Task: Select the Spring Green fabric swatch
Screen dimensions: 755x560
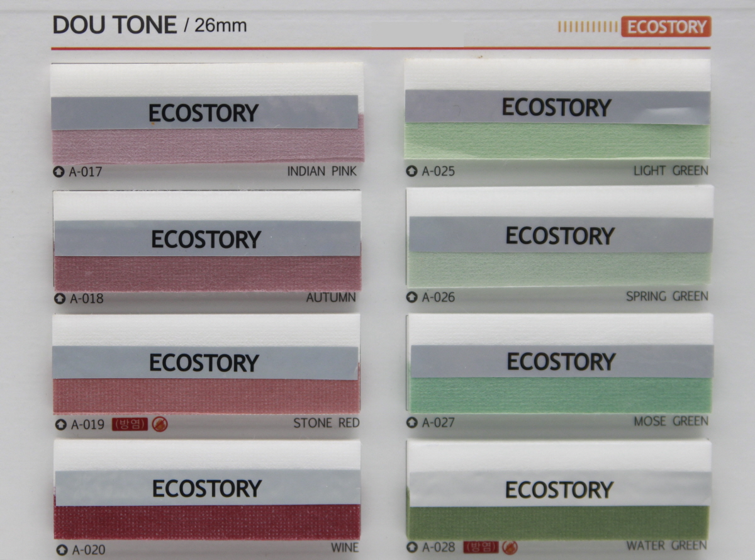Action: point(559,269)
